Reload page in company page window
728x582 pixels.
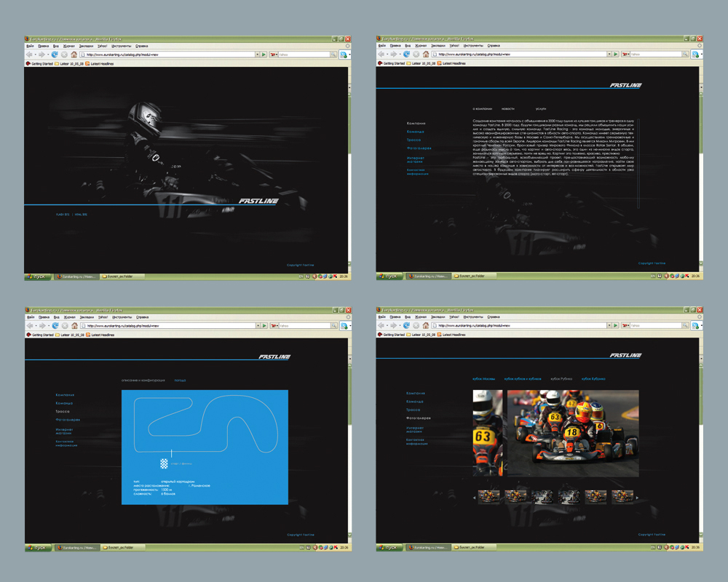pos(407,55)
